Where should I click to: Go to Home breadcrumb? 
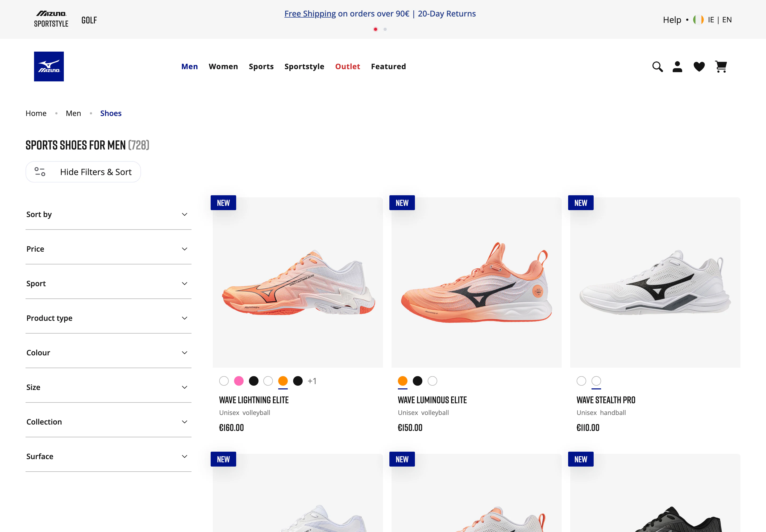pyautogui.click(x=36, y=113)
